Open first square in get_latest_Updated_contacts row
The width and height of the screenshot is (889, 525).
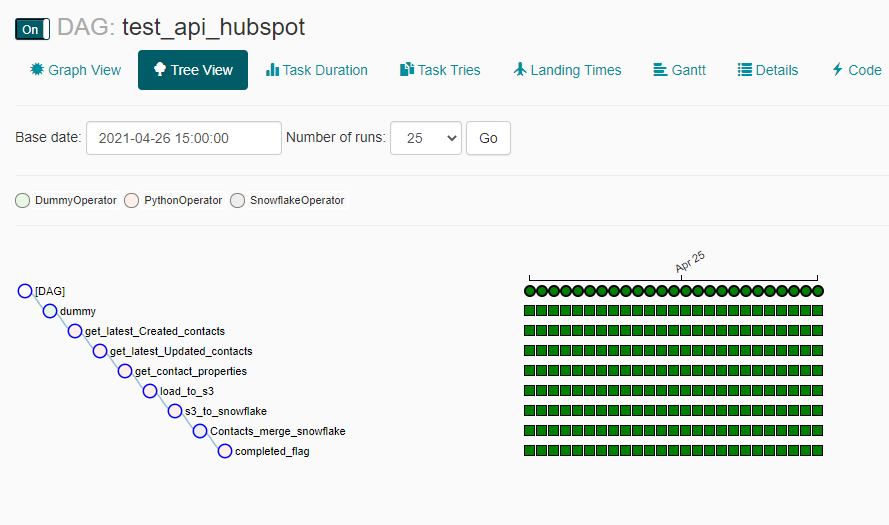tap(530, 350)
